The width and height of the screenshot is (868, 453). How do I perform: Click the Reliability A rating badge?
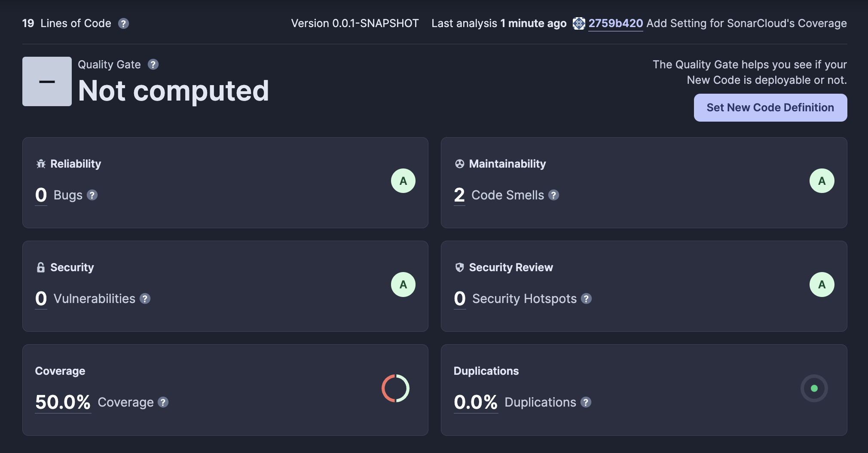coord(403,181)
